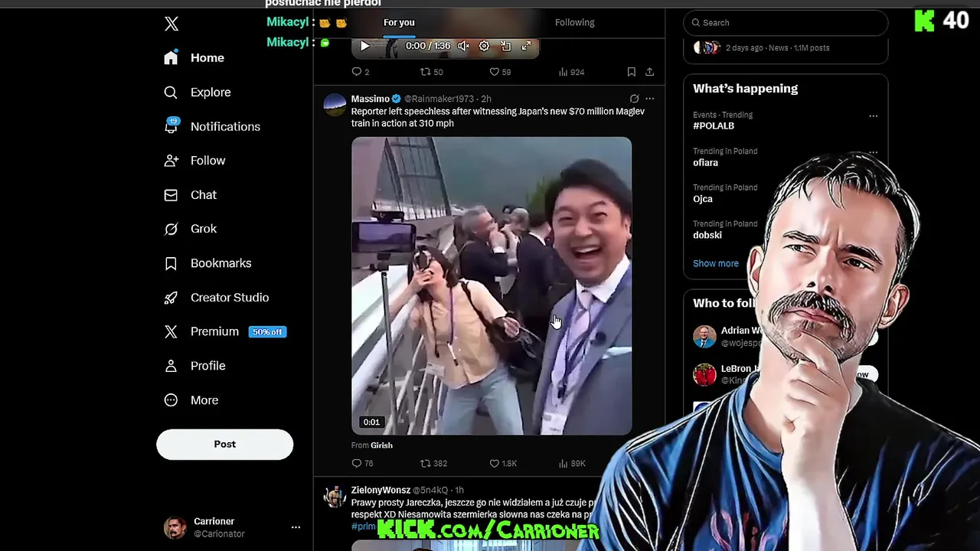The height and width of the screenshot is (551, 980).
Task: Like the top post with 59 likes
Action: (x=500, y=72)
